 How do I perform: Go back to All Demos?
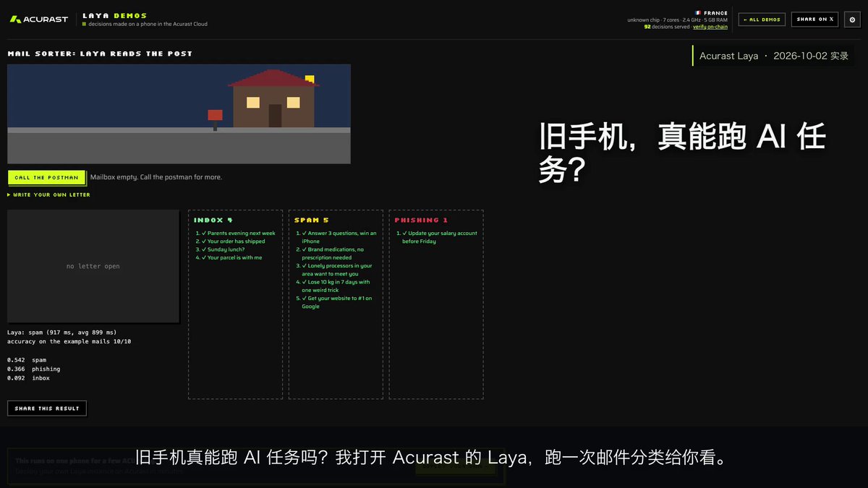(x=762, y=20)
